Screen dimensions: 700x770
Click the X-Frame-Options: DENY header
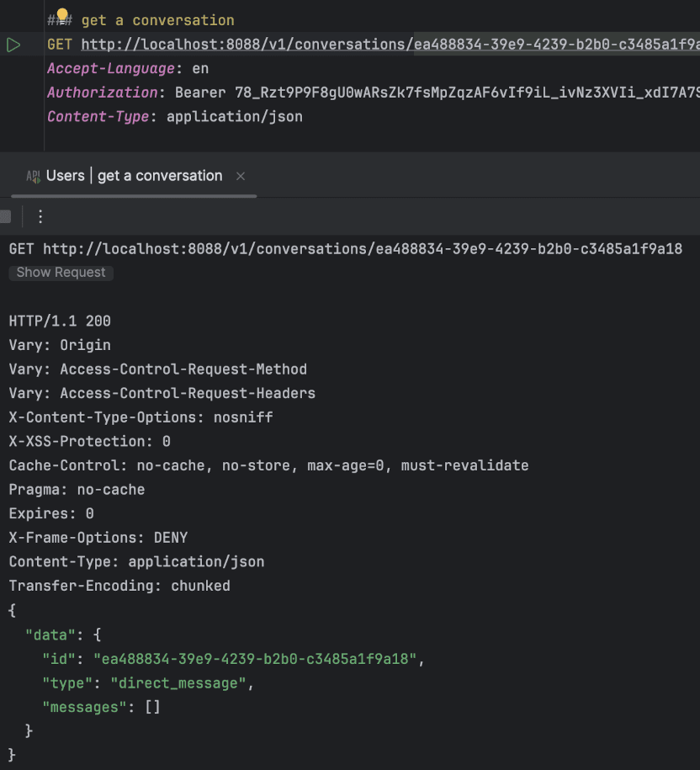point(98,538)
